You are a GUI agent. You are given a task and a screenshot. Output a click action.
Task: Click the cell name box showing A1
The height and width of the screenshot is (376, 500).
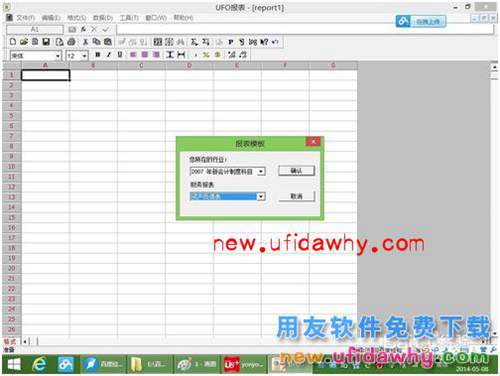[x=35, y=29]
